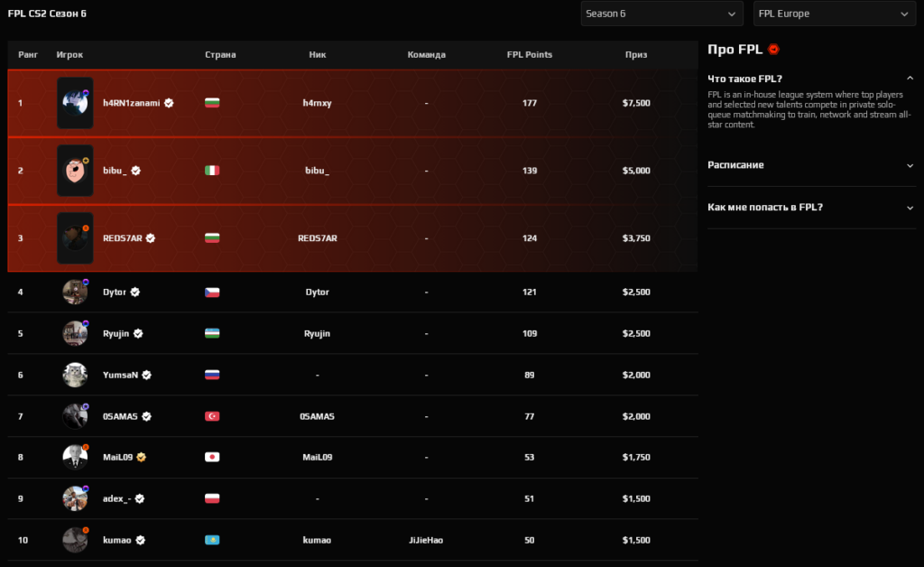Open Ryujin's player profile link
Image resolution: width=924 pixels, height=567 pixels.
pos(116,333)
